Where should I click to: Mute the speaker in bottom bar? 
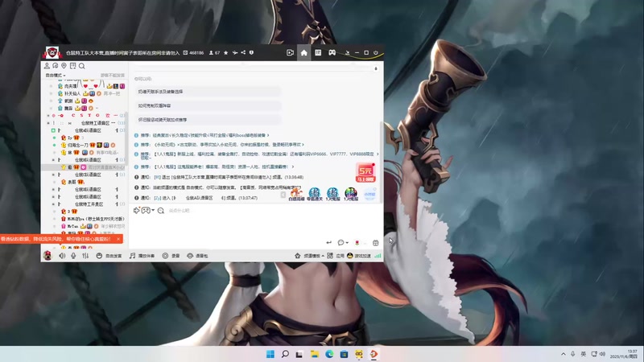tap(62, 256)
